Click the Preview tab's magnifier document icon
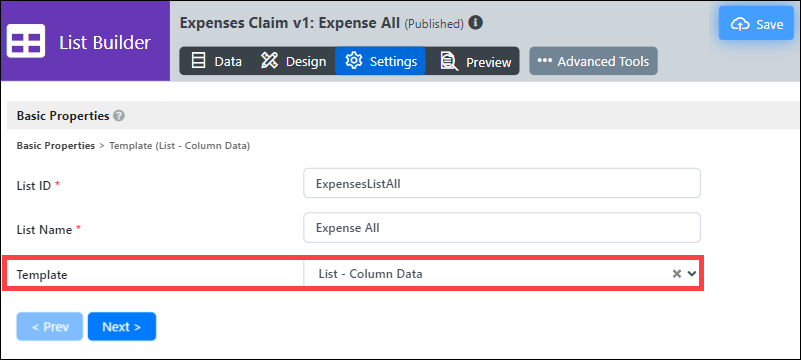 (x=449, y=61)
